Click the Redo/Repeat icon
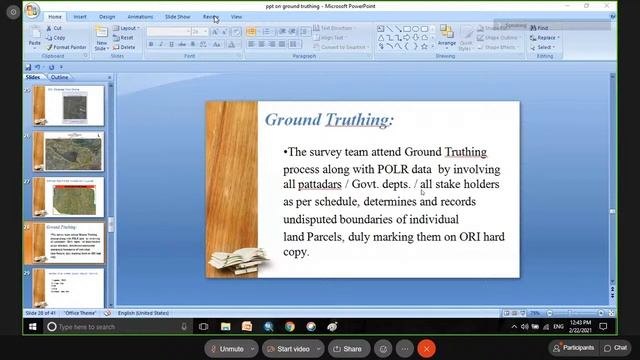640x360 pixels. [51, 67]
